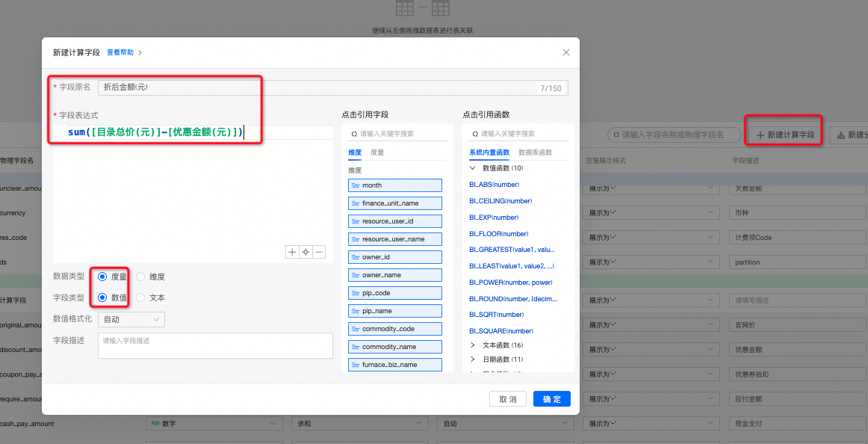Open the 数字 dropdown in cash_pay_amount row
868x444 pixels.
coord(214,424)
